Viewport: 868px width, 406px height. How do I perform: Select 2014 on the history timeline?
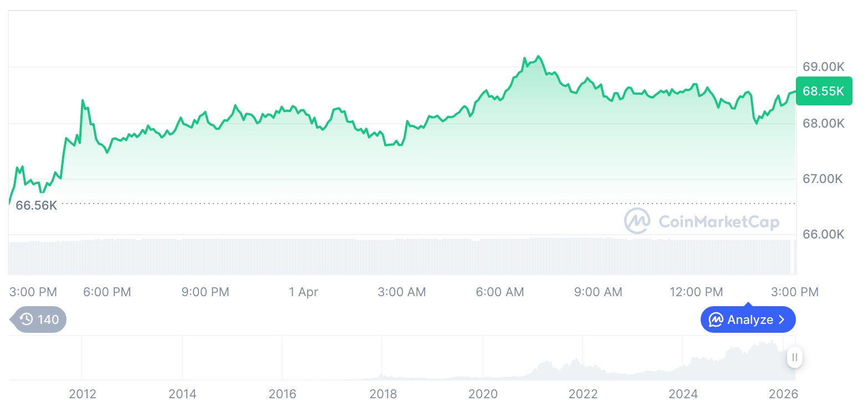click(x=182, y=394)
